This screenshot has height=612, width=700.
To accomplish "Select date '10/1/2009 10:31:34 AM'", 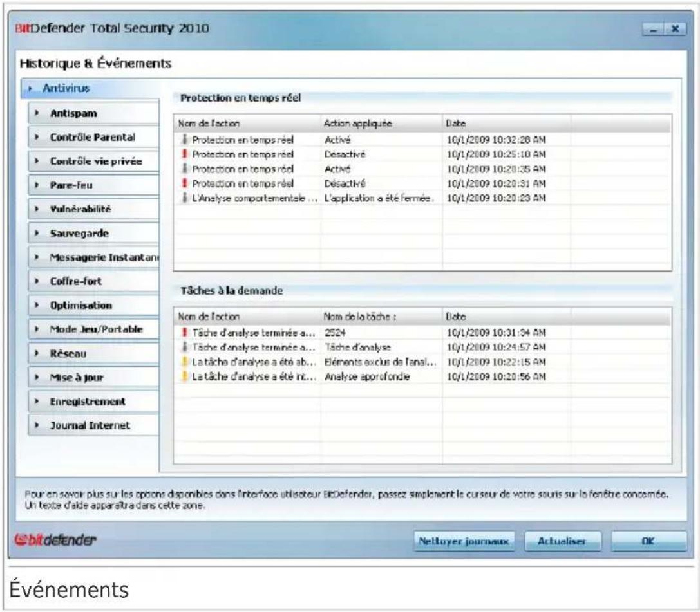I will pyautogui.click(x=497, y=333).
